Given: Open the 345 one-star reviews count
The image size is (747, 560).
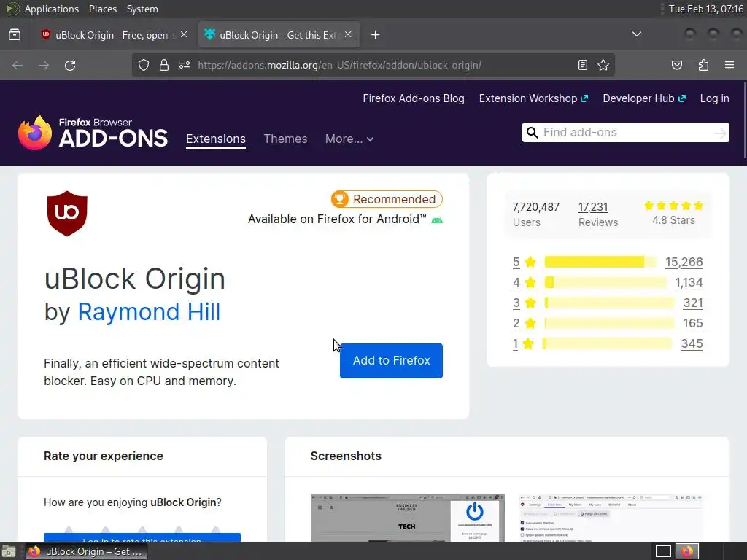Looking at the screenshot, I should click(692, 344).
